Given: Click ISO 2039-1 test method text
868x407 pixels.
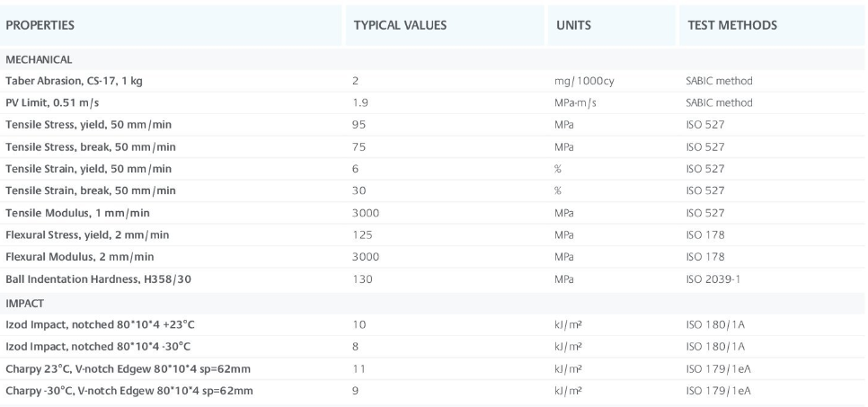Looking at the screenshot, I should tap(712, 279).
